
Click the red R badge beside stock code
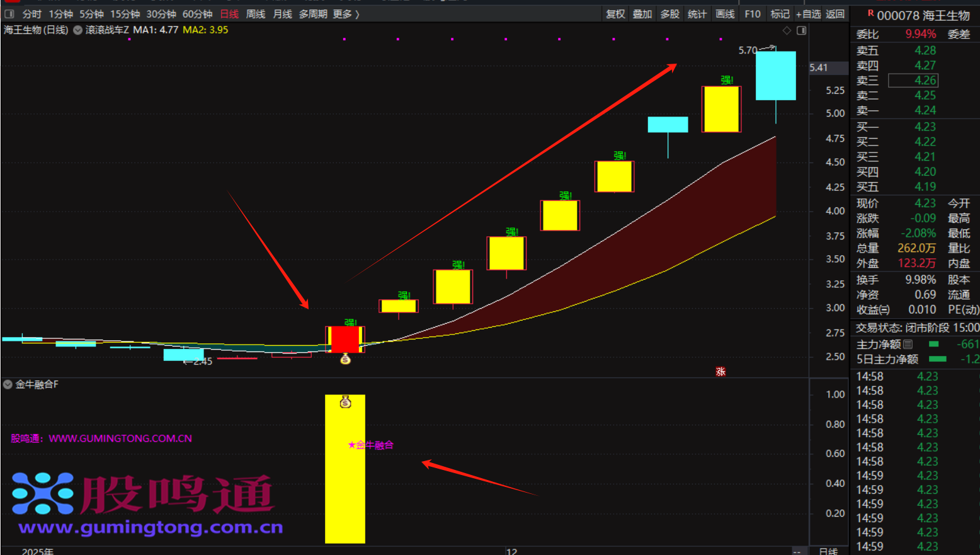[x=870, y=13]
